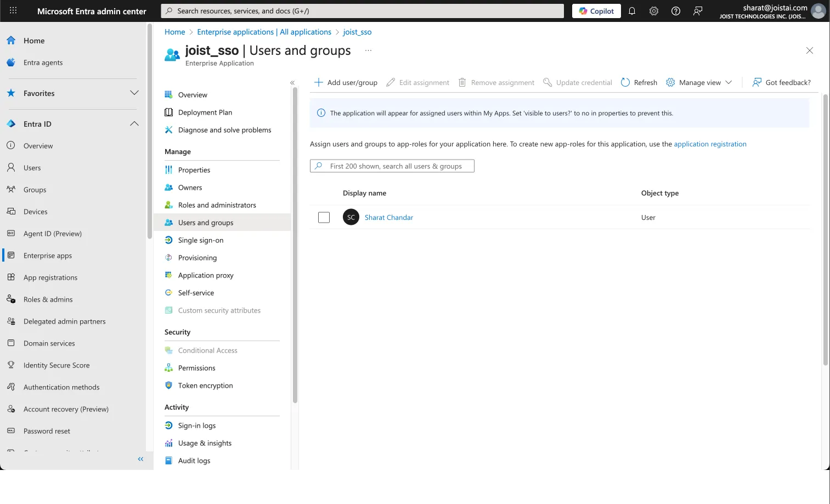The height and width of the screenshot is (504, 830).
Task: Click Remove assignment in toolbar
Action: [496, 82]
